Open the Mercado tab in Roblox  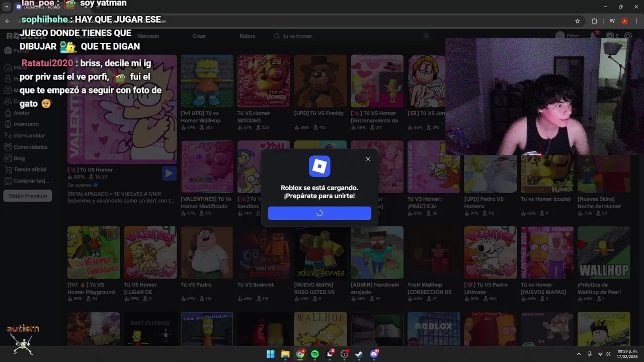(x=148, y=36)
